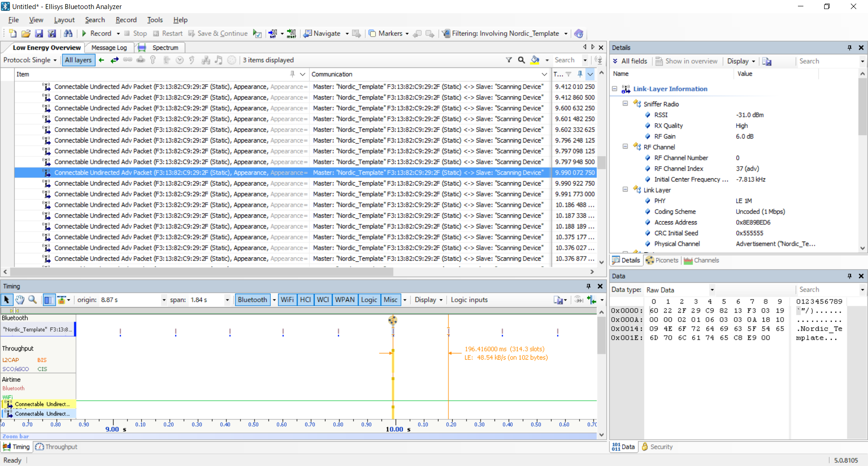Expand the Communication column header chevron
Screen dimensions: 868x466
[544, 74]
